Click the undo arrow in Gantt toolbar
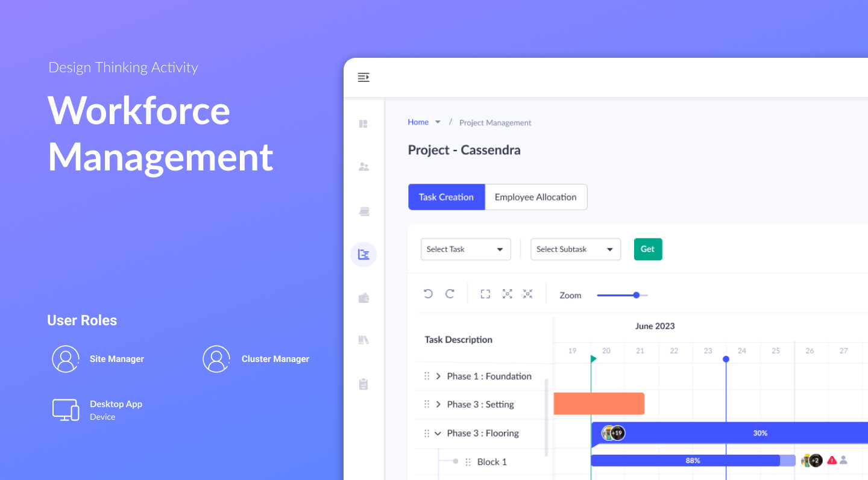868x480 pixels. (428, 294)
